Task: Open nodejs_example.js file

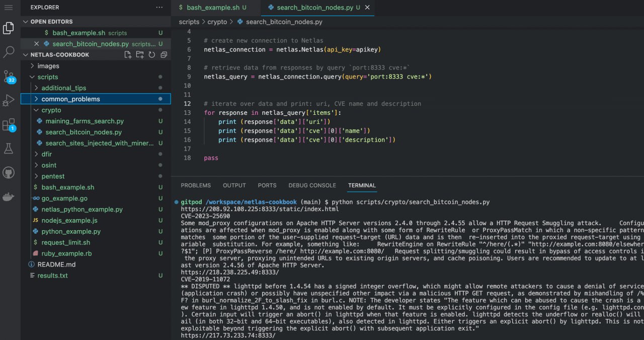Action: (96, 221)
